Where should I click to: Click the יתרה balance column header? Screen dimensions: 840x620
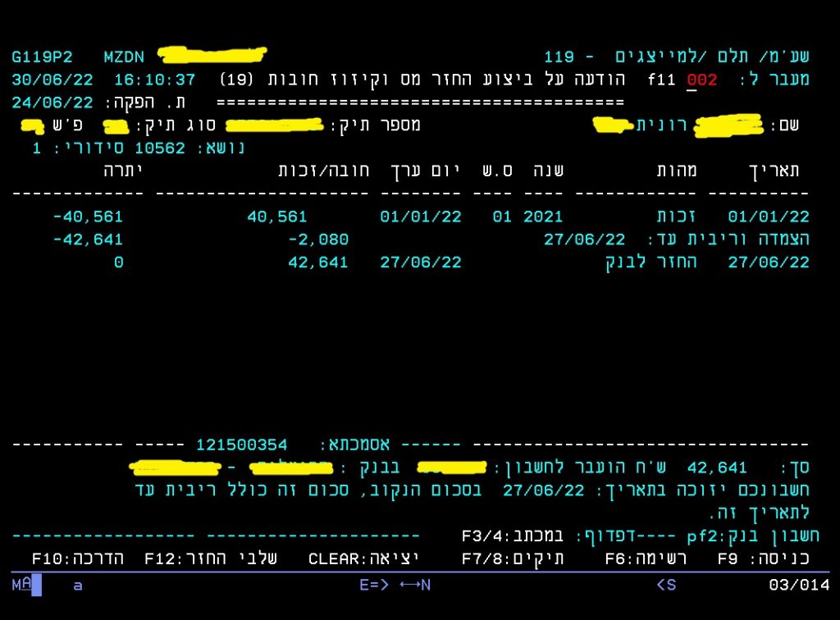coord(124,171)
